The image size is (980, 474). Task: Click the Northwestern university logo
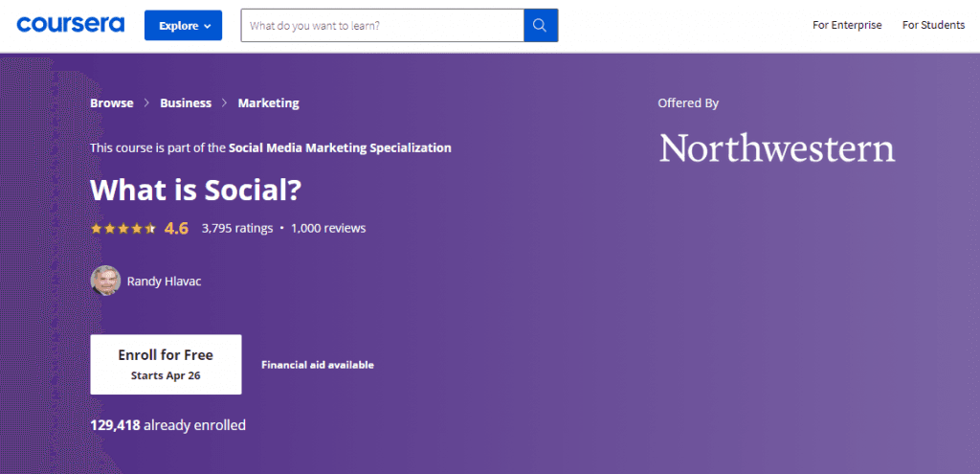(x=777, y=148)
